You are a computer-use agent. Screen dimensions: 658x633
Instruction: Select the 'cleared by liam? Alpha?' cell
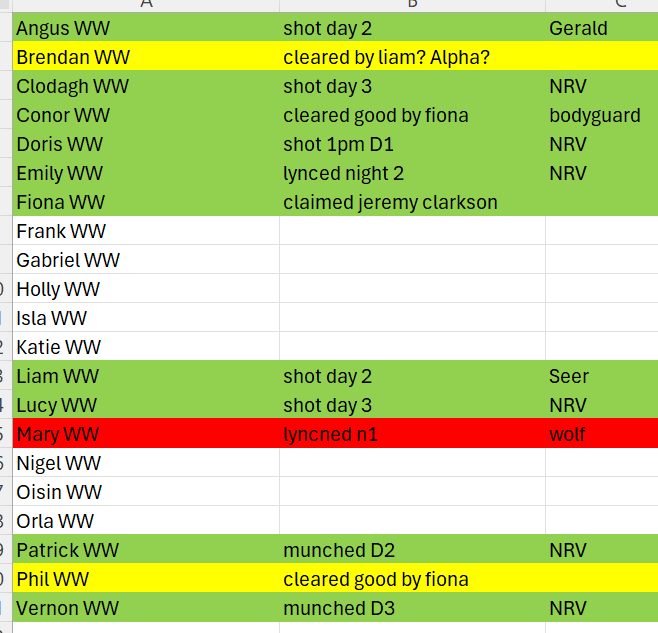[x=413, y=57]
